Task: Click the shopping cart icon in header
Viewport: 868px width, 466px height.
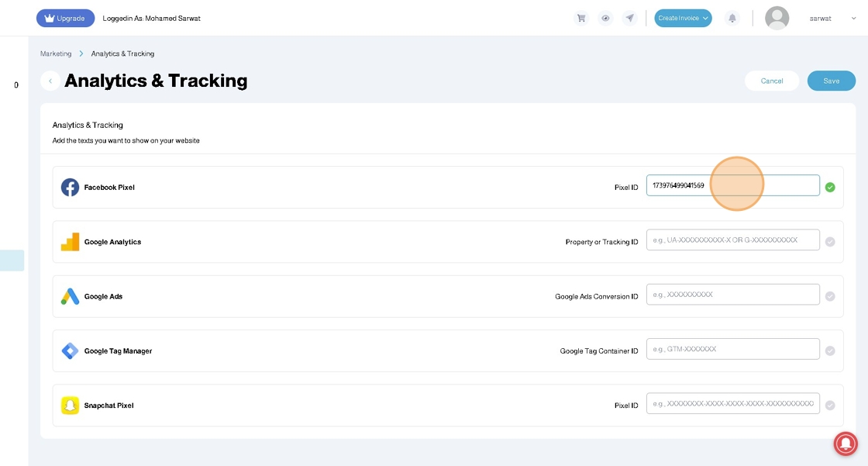Action: coord(580,18)
